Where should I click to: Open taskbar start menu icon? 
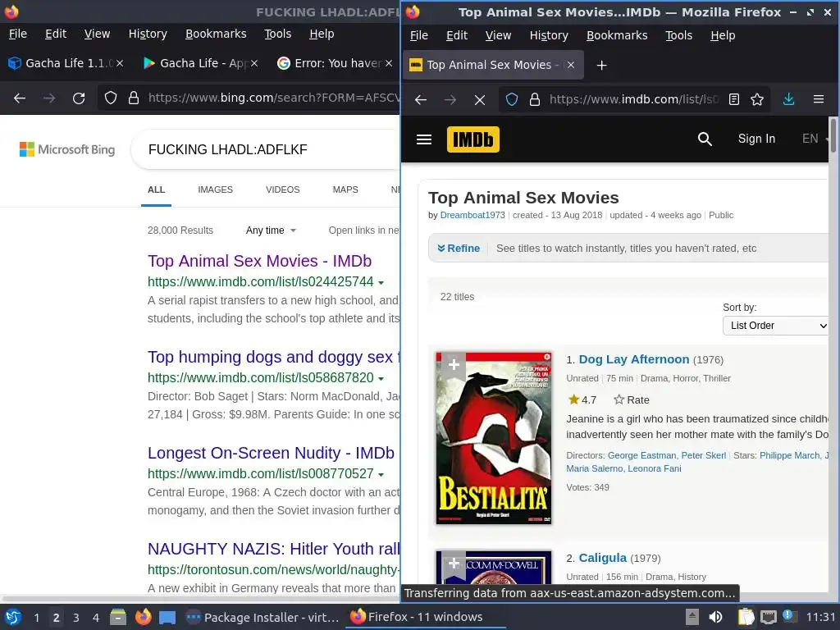pyautogui.click(x=13, y=617)
